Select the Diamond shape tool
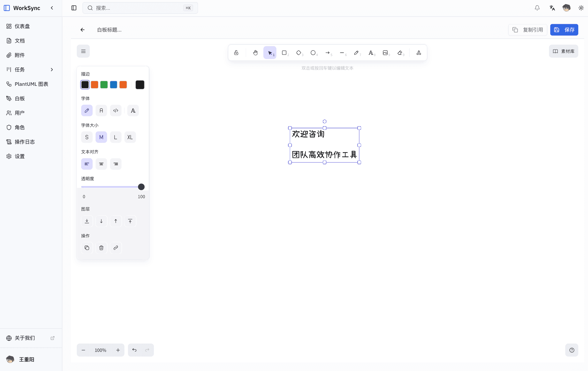The height and width of the screenshot is (371, 588). pyautogui.click(x=299, y=52)
